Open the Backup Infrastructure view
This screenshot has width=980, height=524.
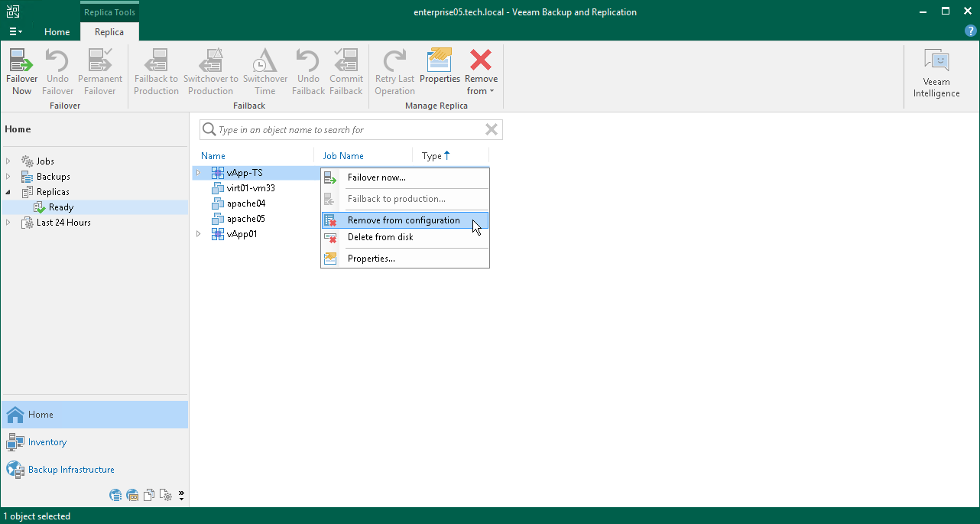click(94, 470)
